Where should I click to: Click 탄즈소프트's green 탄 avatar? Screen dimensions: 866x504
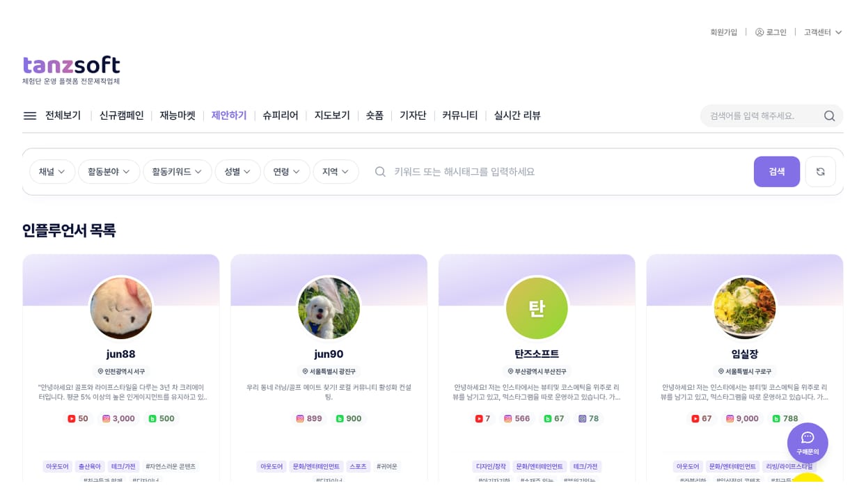537,308
